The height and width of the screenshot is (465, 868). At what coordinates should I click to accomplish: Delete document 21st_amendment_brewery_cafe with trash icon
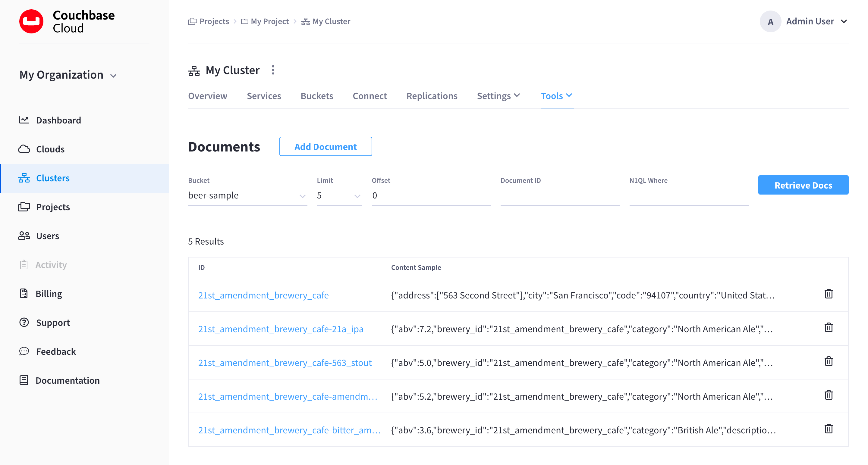(x=829, y=294)
